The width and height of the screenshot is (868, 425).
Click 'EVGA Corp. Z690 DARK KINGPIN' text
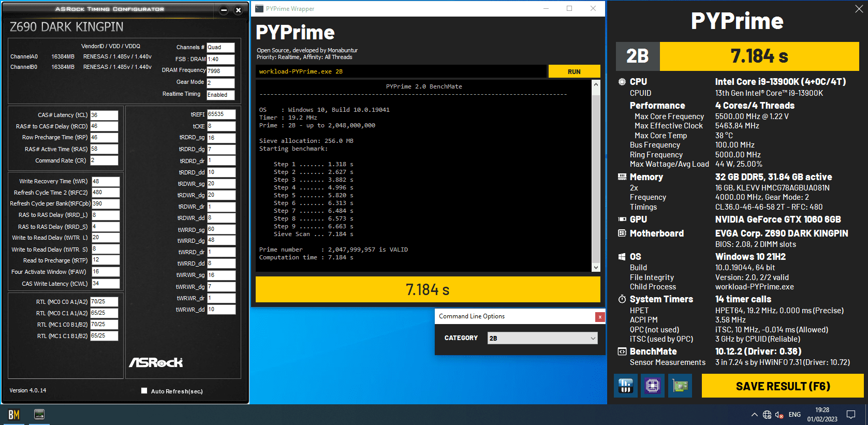click(782, 233)
